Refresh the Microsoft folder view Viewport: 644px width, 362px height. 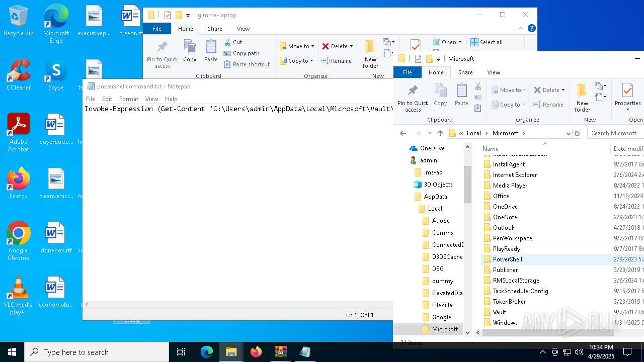point(577,133)
